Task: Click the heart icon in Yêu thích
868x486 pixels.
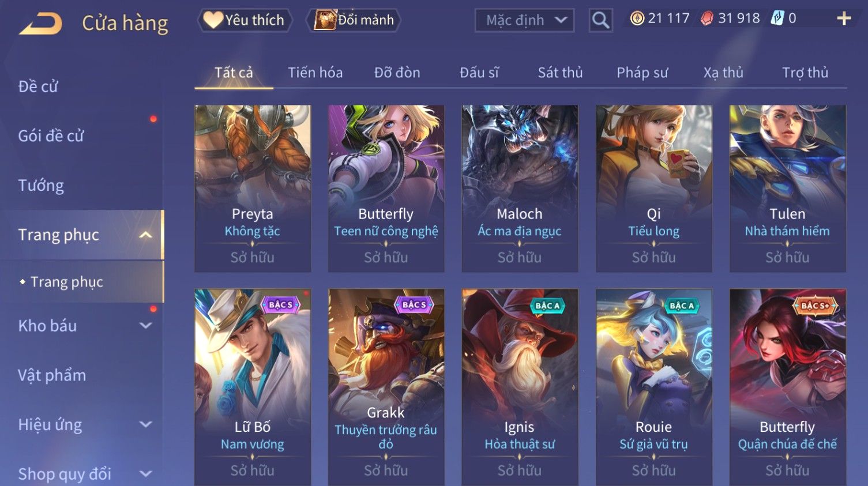Action: pos(213,20)
